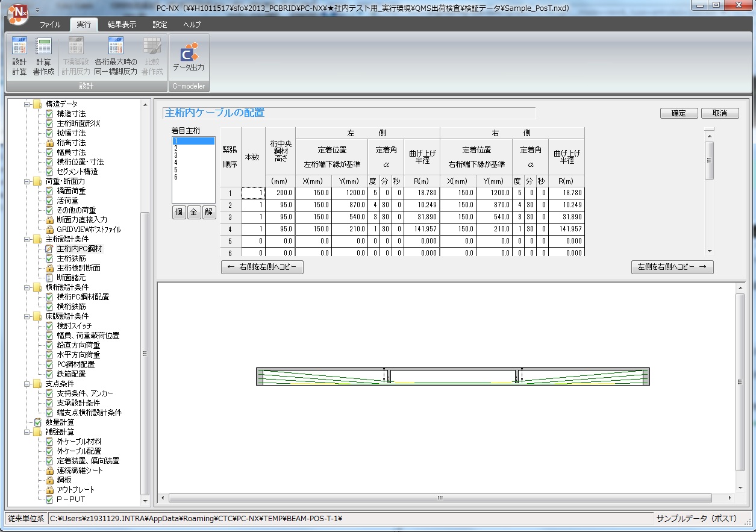
Task: Open 各桁最大時の同一橋脚反力 tool
Action: [116, 57]
